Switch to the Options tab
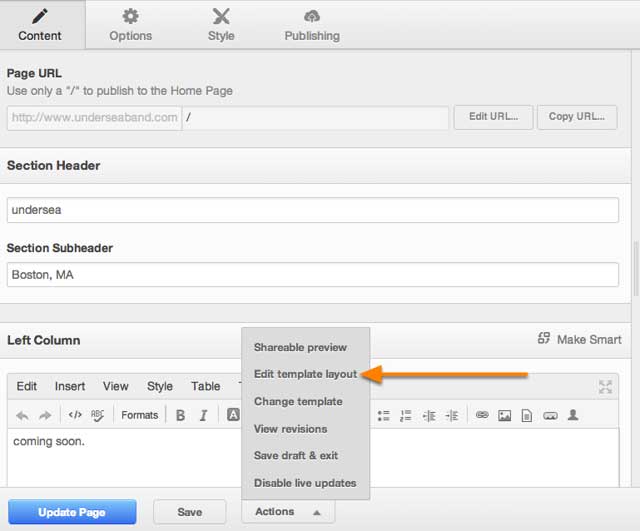 [130, 25]
